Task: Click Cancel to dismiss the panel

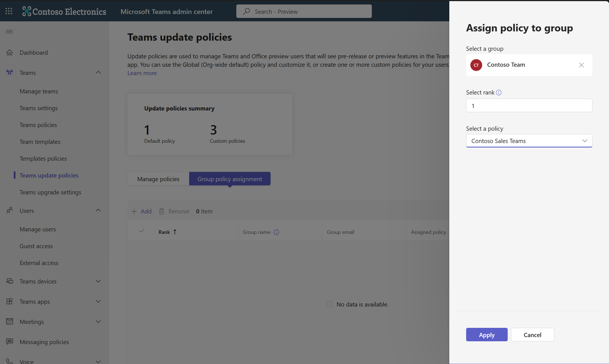Action: click(x=532, y=335)
